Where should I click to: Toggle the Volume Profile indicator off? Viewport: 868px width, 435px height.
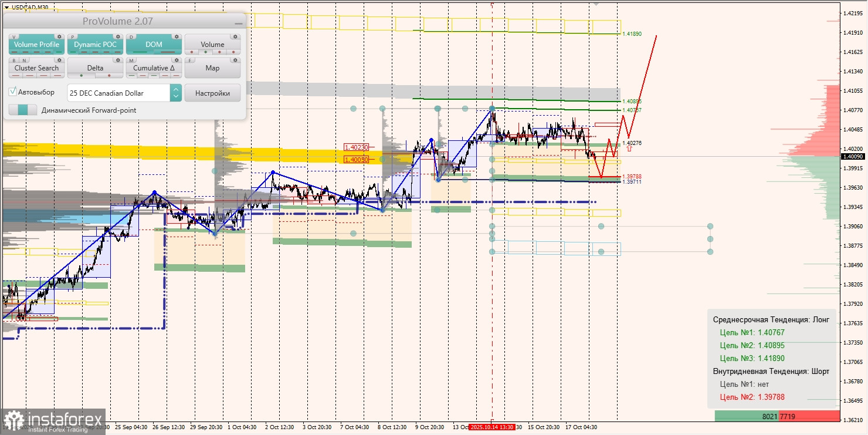pos(36,45)
